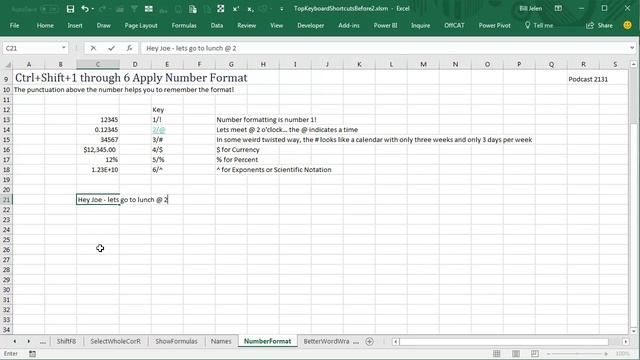The image size is (640, 360).
Task: Click cell containing $12,345.00
Action: click(x=98, y=150)
